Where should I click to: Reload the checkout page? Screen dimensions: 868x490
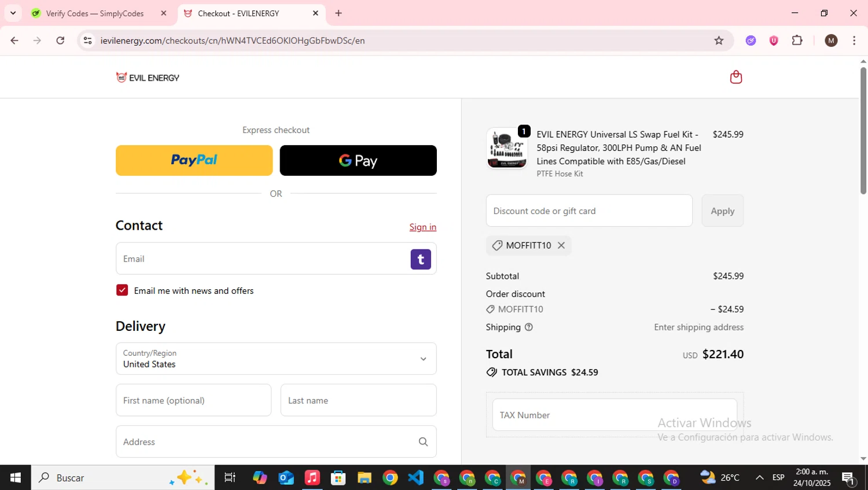[x=60, y=40]
